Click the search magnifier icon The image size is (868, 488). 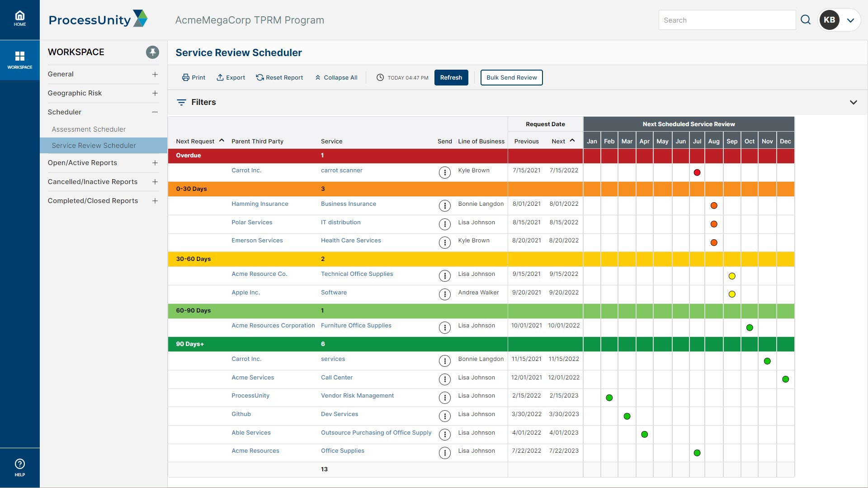point(806,20)
